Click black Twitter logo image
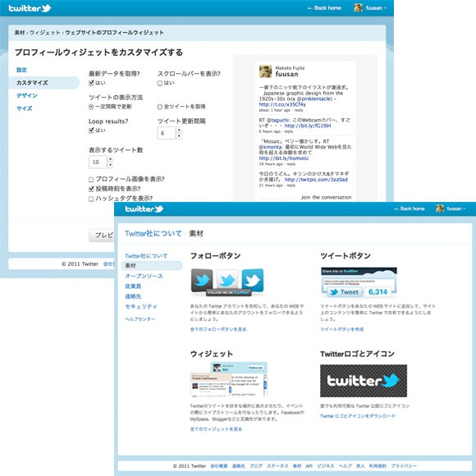Image resolution: width=476 pixels, height=476 pixels. click(364, 381)
